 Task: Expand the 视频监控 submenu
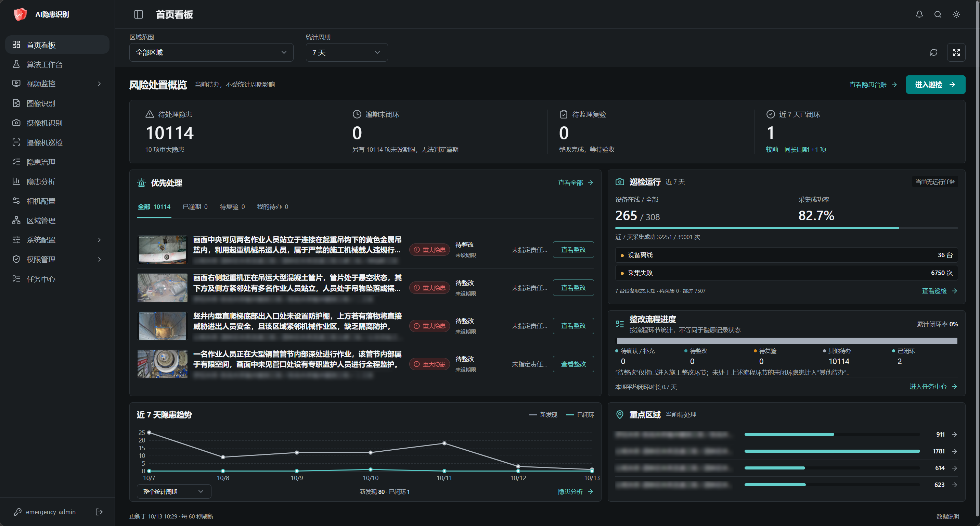tap(57, 84)
